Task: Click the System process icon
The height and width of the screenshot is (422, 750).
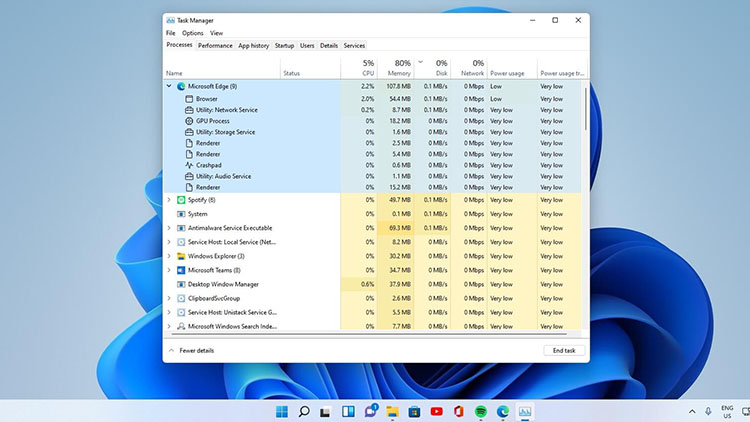Action: (x=181, y=214)
